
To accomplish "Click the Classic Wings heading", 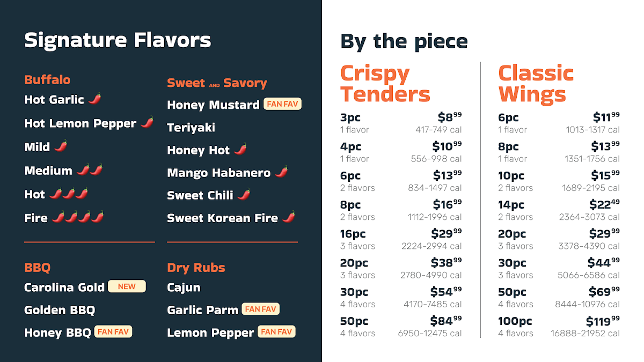I will 536,84.
